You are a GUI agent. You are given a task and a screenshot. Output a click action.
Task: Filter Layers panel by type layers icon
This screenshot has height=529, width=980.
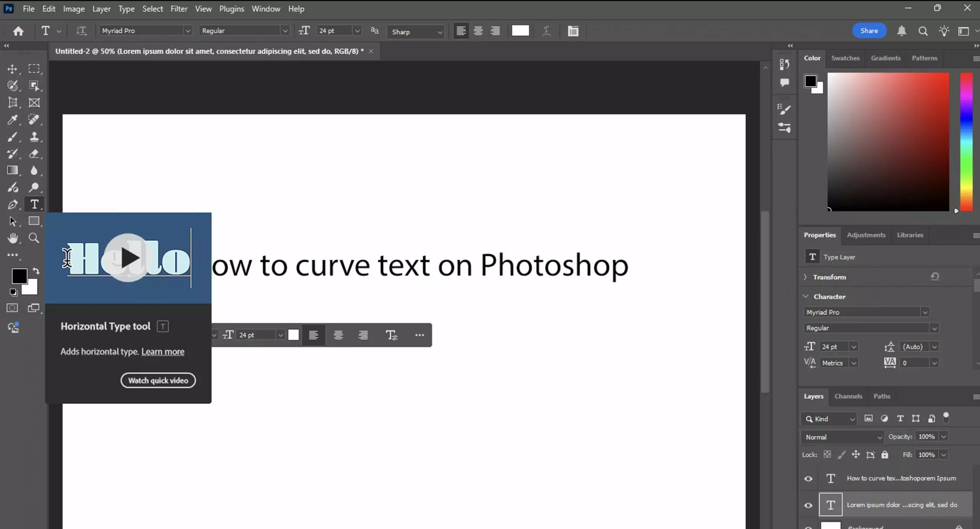point(900,418)
